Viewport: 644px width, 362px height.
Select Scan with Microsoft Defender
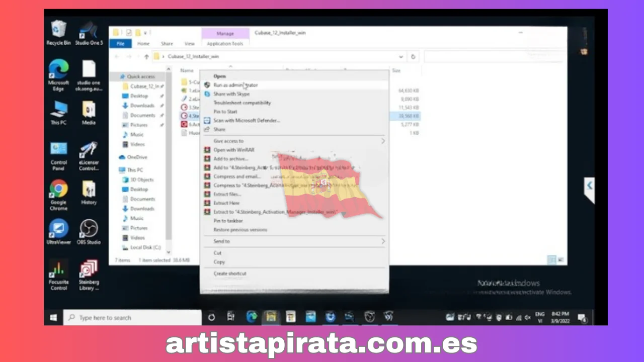click(294, 121)
